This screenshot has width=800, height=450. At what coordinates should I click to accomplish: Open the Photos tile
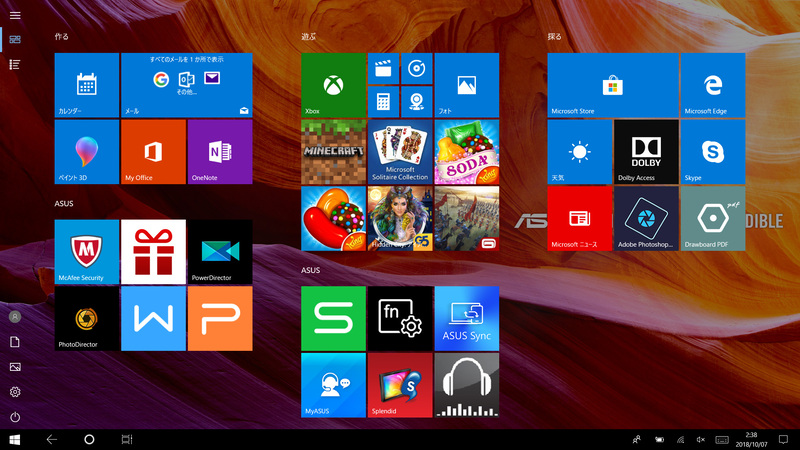467,85
